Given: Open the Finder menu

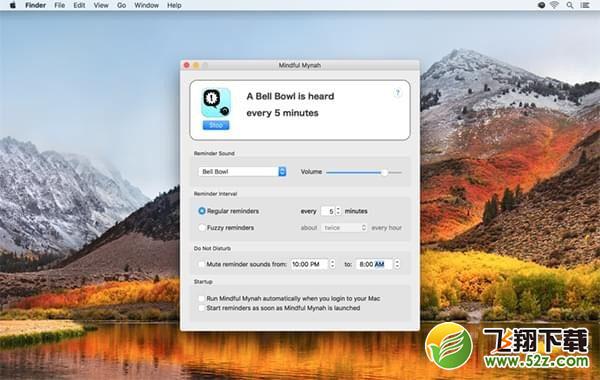Looking at the screenshot, I should pyautogui.click(x=36, y=5).
